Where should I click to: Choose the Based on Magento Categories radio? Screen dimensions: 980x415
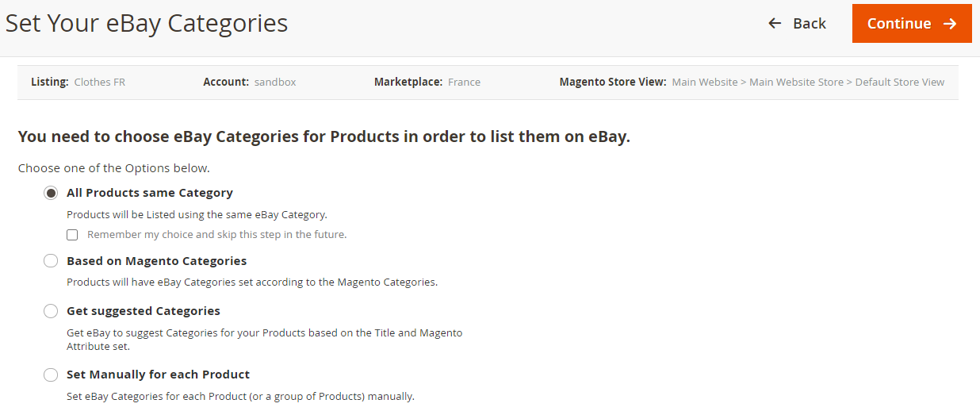click(51, 261)
